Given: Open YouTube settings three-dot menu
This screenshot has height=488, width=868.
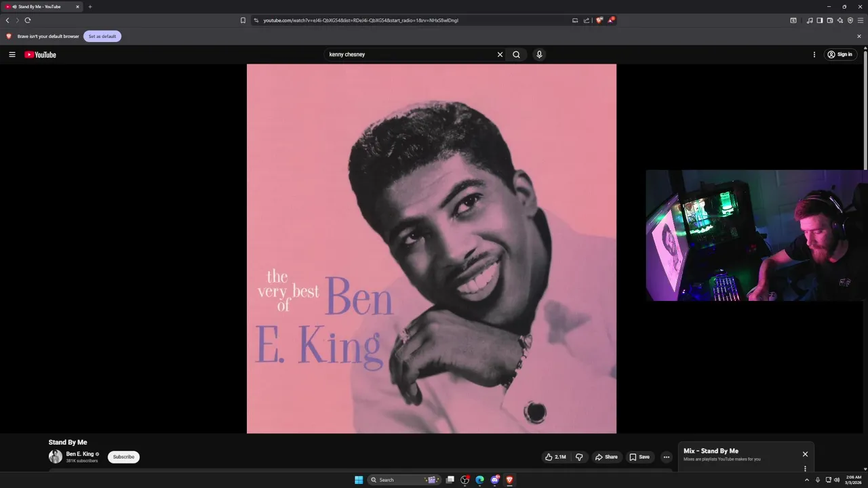Looking at the screenshot, I should coord(814,54).
